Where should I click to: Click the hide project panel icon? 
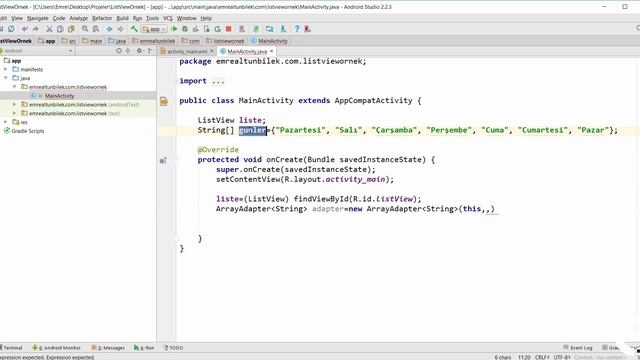point(150,51)
